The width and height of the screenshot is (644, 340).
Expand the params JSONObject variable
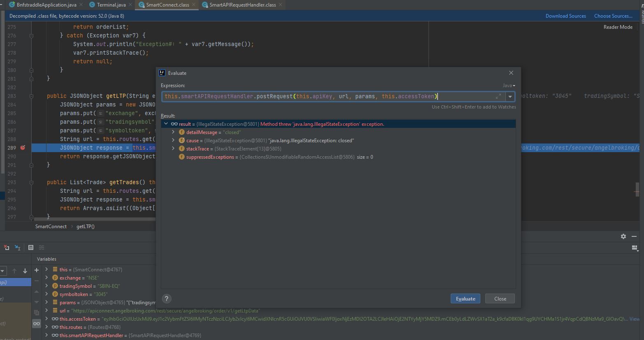point(46,303)
